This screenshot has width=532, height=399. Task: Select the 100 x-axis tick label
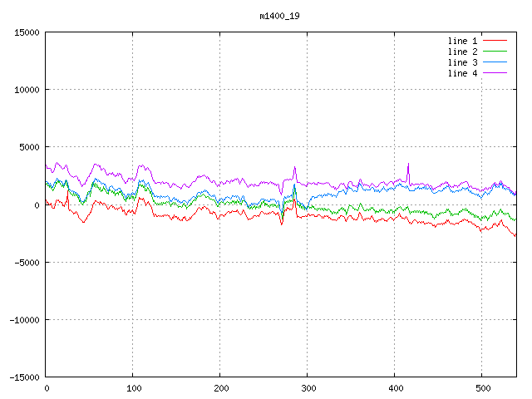point(133,388)
